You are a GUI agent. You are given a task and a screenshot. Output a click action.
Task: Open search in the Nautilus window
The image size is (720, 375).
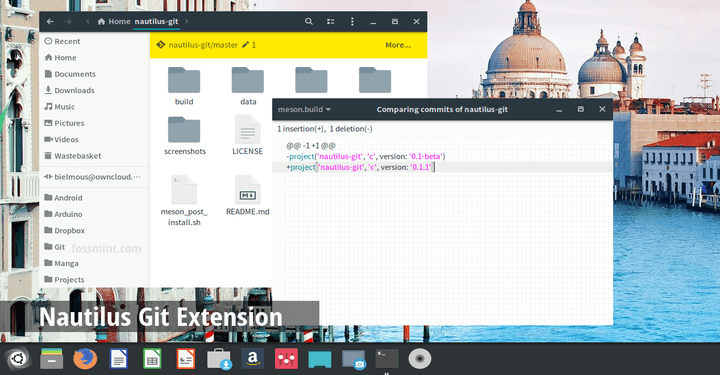(x=309, y=22)
